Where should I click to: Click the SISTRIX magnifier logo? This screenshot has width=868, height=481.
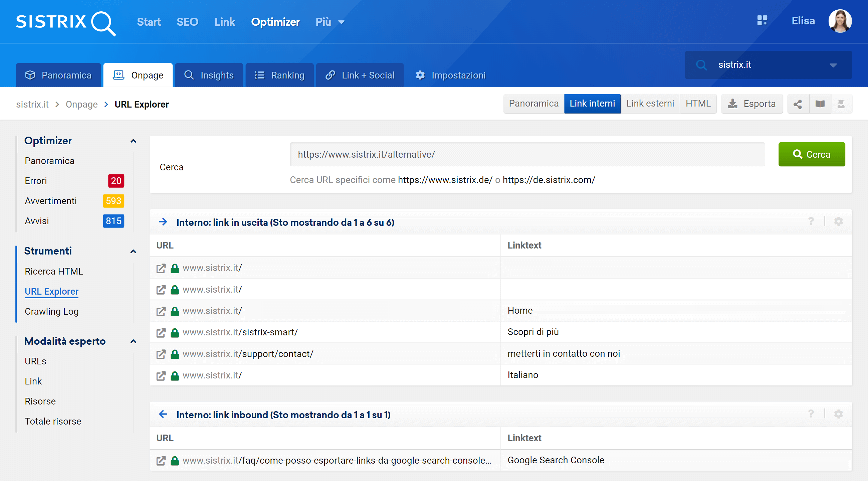tap(66, 22)
